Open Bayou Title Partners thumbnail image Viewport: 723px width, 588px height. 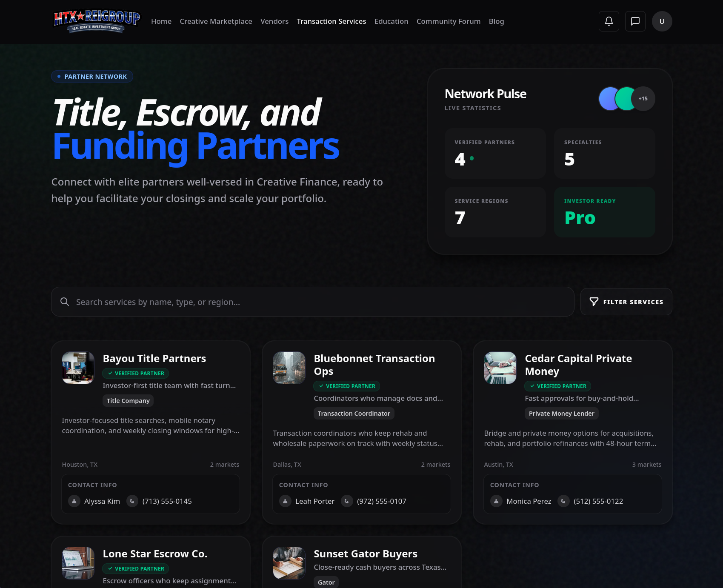coord(78,368)
